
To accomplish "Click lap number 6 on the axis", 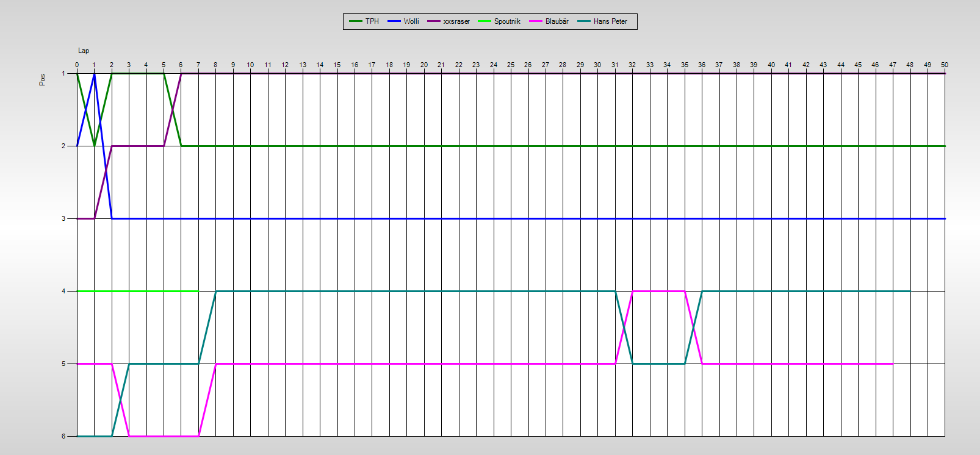I will coord(181,65).
